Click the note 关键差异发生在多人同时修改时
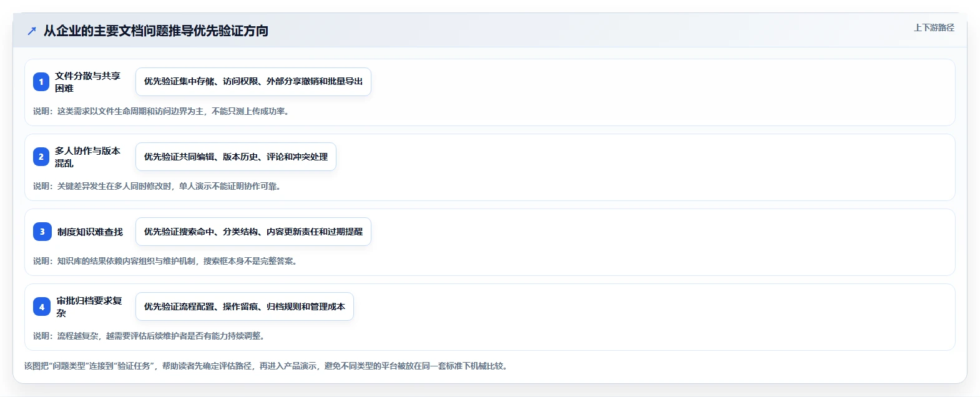Image resolution: width=980 pixels, height=397 pixels. [157, 186]
